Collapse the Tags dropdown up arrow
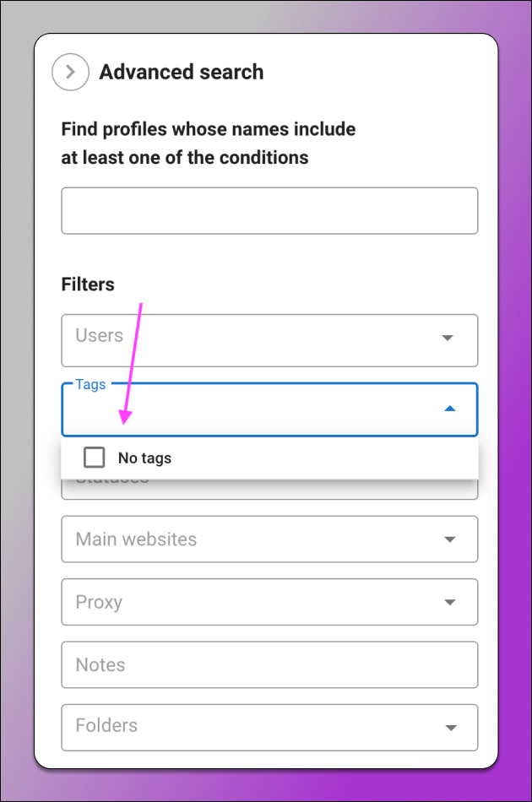532x802 pixels. tap(449, 408)
